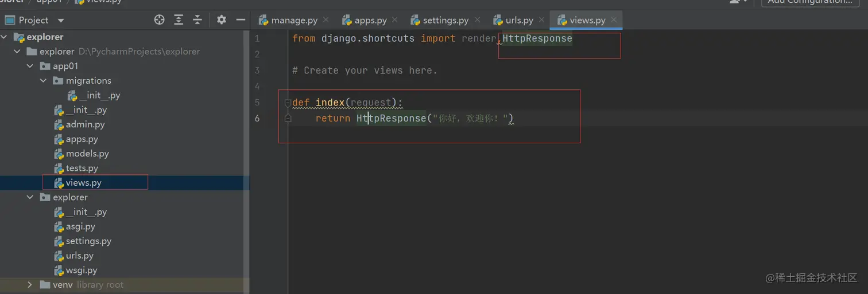Screen dimensions: 868x294
Task: Open Project panel settings gear
Action: click(x=222, y=20)
